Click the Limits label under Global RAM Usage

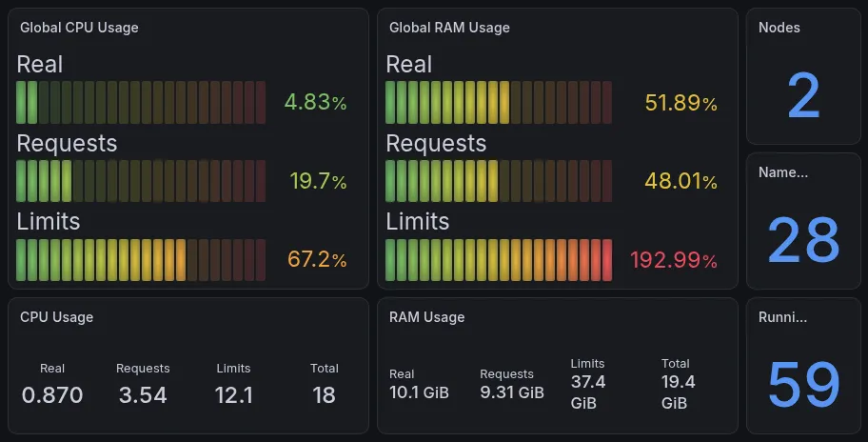[418, 222]
